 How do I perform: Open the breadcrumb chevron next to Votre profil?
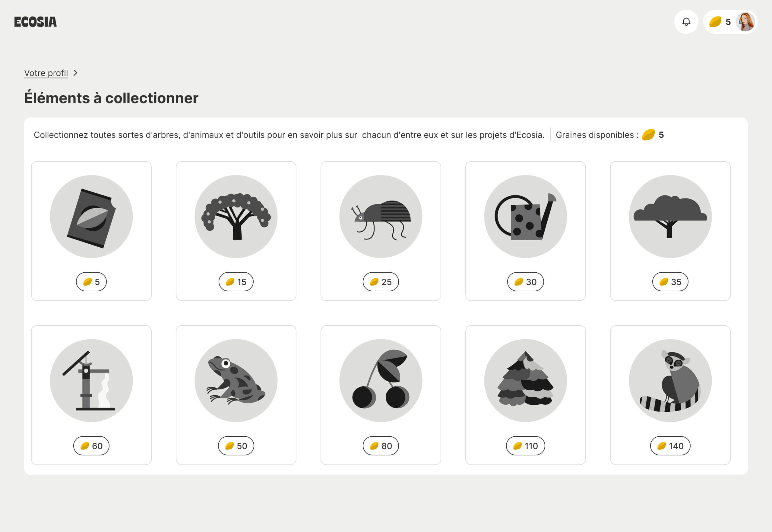[x=76, y=73]
